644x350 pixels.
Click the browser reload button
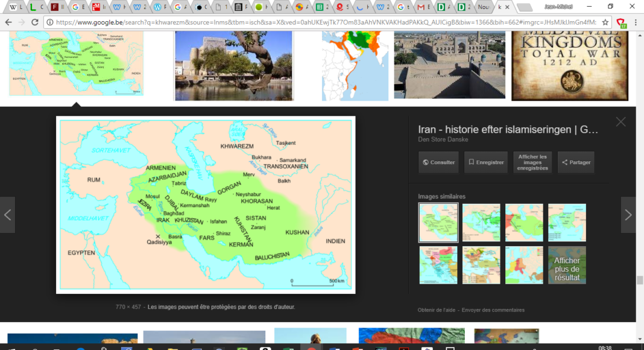34,22
